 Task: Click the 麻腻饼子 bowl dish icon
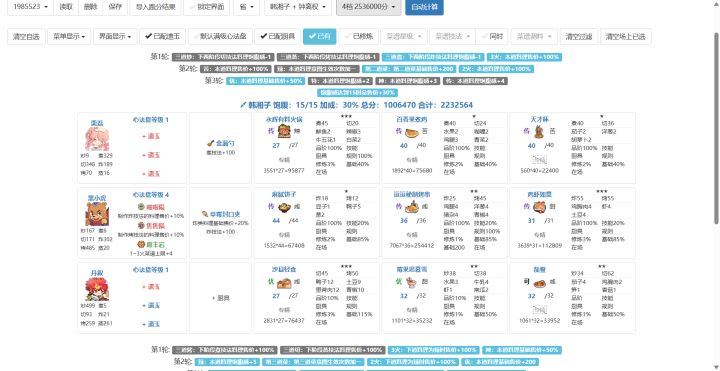click(284, 207)
